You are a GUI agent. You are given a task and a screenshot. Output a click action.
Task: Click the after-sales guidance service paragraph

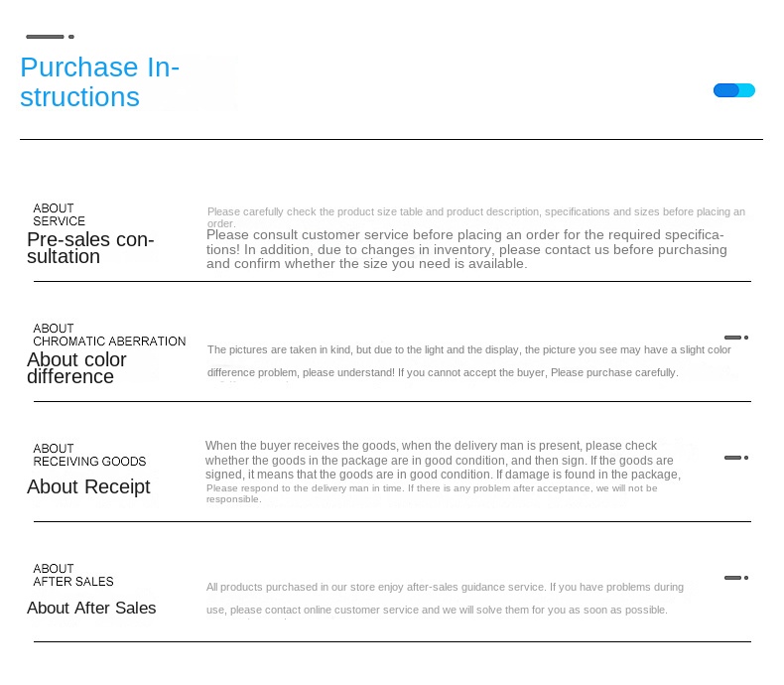(445, 599)
